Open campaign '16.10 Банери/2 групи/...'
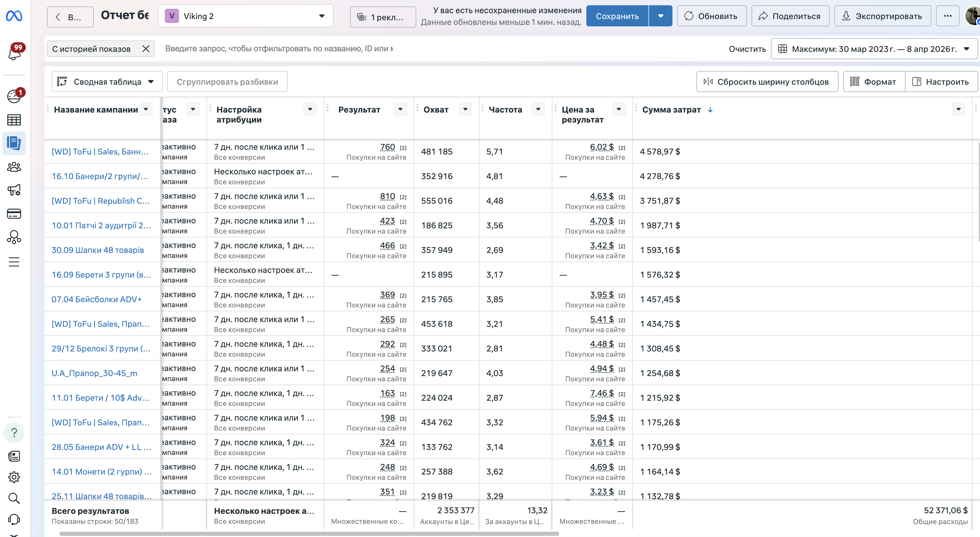Screen dimensions: 980x537 tap(100, 176)
